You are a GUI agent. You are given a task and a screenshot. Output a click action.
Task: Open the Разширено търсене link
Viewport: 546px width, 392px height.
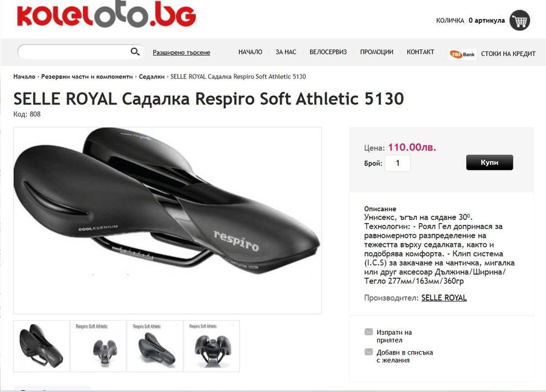[x=181, y=52]
